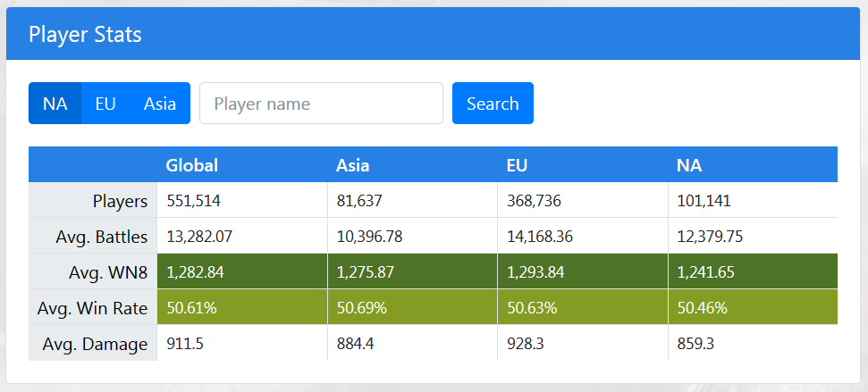This screenshot has height=392, width=868.
Task: Focus the Player name input field
Action: pos(321,104)
